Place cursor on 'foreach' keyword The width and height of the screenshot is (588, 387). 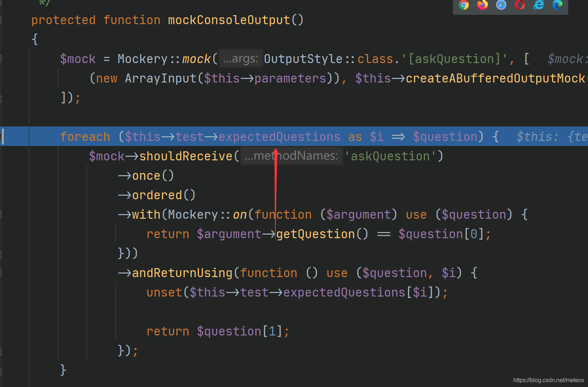point(85,137)
